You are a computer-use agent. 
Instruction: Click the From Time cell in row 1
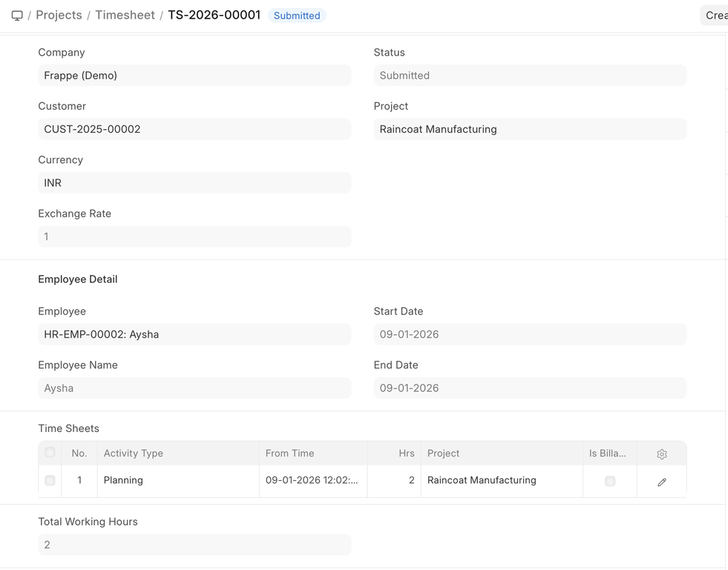click(312, 481)
